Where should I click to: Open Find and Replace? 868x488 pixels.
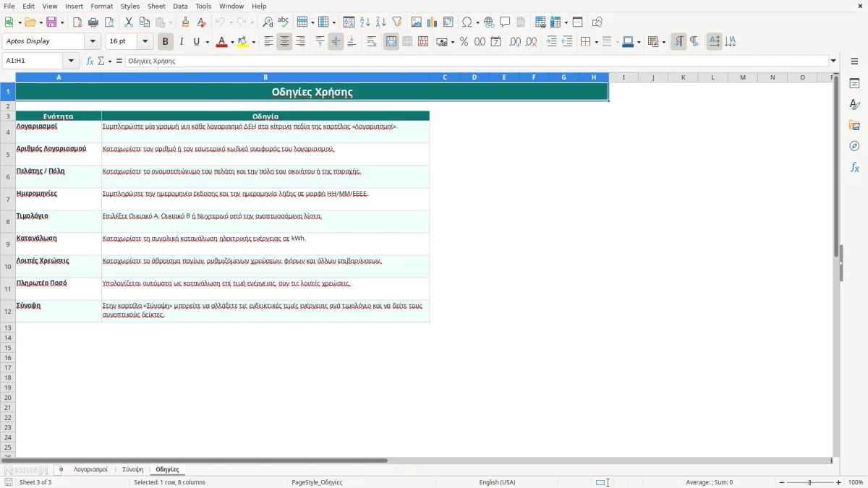coord(268,22)
